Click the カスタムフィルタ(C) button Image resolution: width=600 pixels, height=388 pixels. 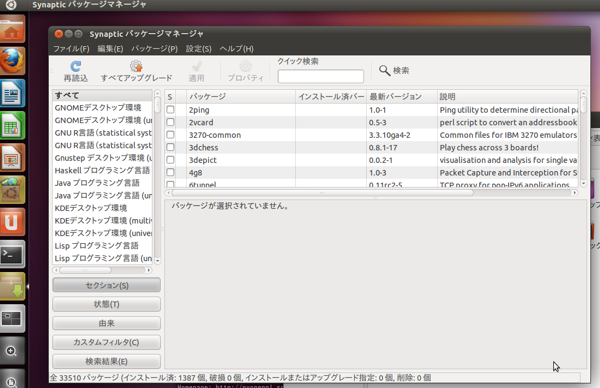click(x=106, y=342)
